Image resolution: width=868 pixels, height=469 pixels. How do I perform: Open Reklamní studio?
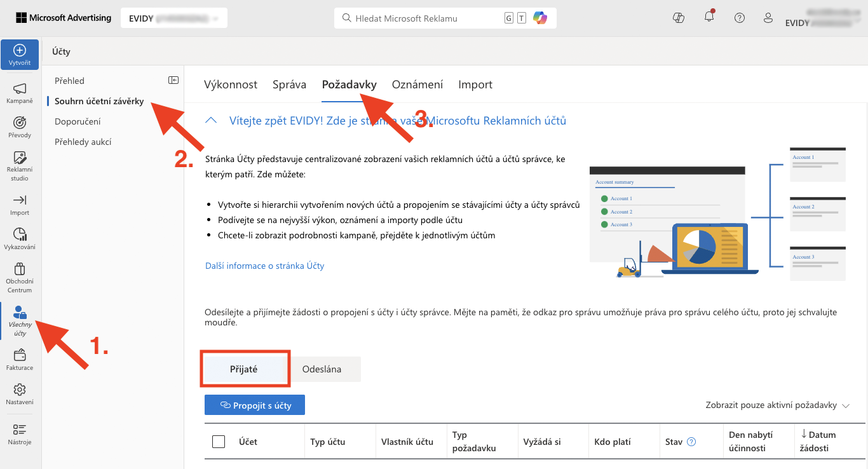[20, 166]
